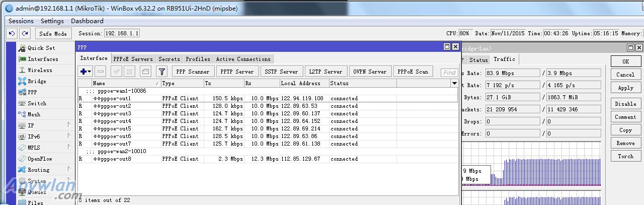Image resolution: width=644 pixels, height=205 pixels.
Task: Click the PPPoE Scan button
Action: tap(413, 72)
